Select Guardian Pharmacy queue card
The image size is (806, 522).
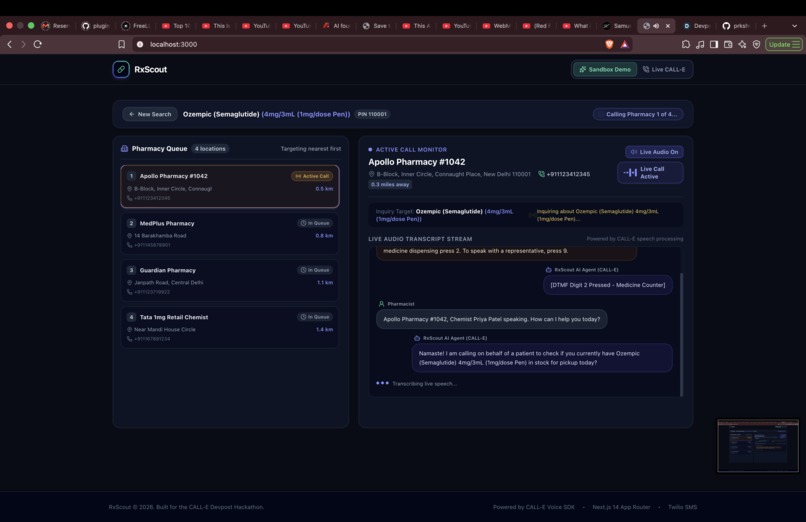click(x=230, y=281)
